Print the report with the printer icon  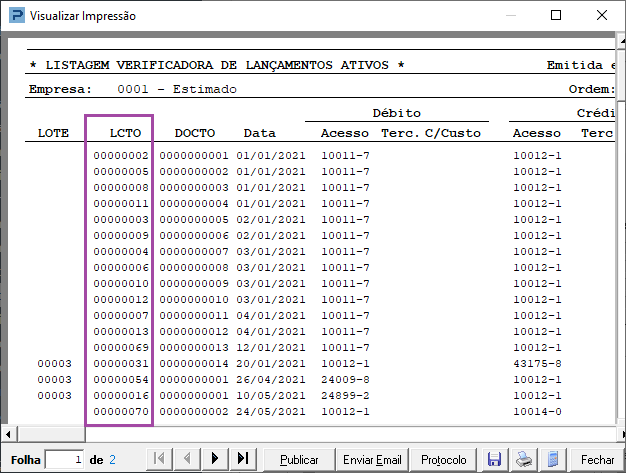pyautogui.click(x=522, y=459)
